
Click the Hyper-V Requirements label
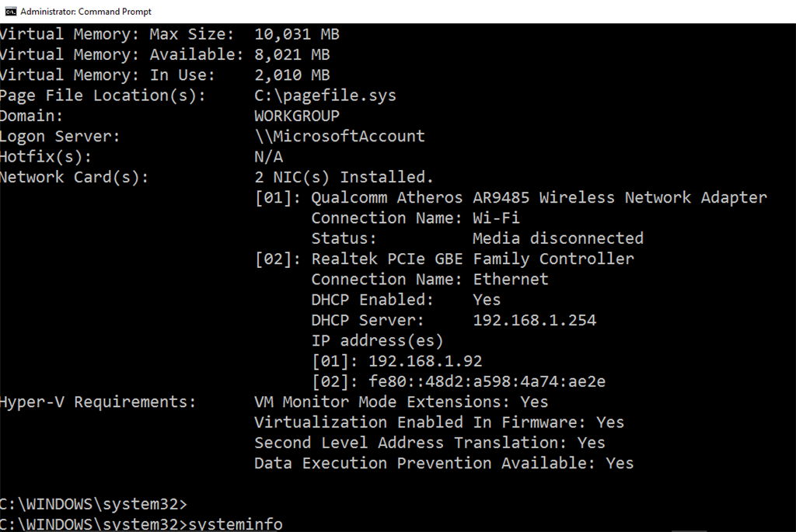coord(97,402)
